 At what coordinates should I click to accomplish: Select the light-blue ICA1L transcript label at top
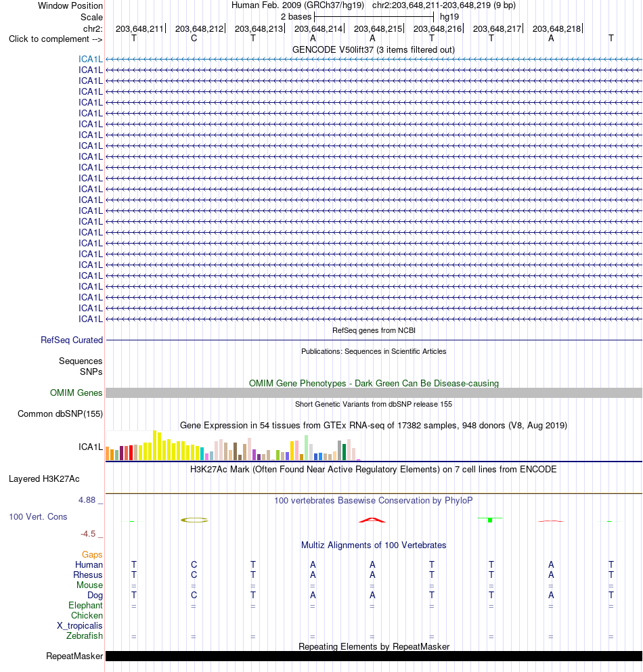point(91,59)
